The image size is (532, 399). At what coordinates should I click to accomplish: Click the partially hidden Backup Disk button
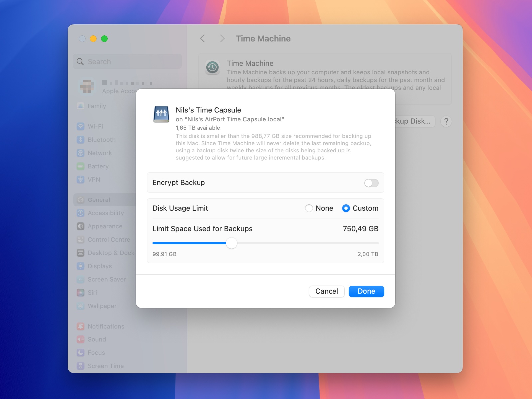[415, 121]
